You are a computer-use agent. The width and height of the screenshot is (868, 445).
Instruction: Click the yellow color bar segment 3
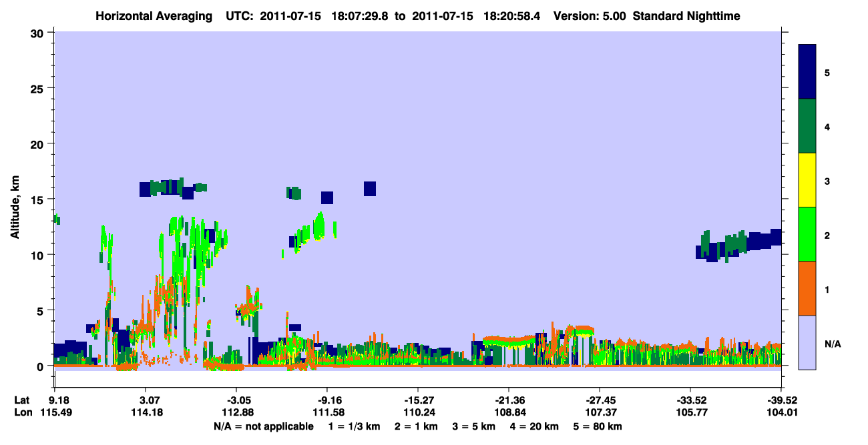click(x=807, y=180)
